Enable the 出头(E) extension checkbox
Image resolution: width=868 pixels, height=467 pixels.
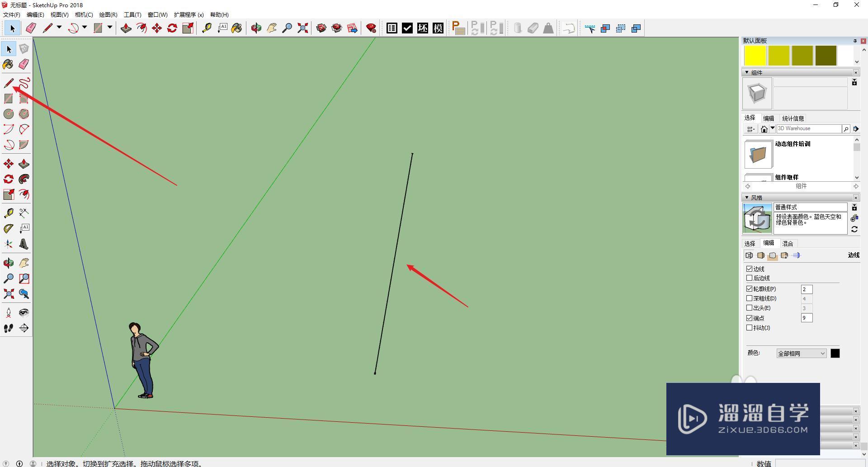(750, 308)
